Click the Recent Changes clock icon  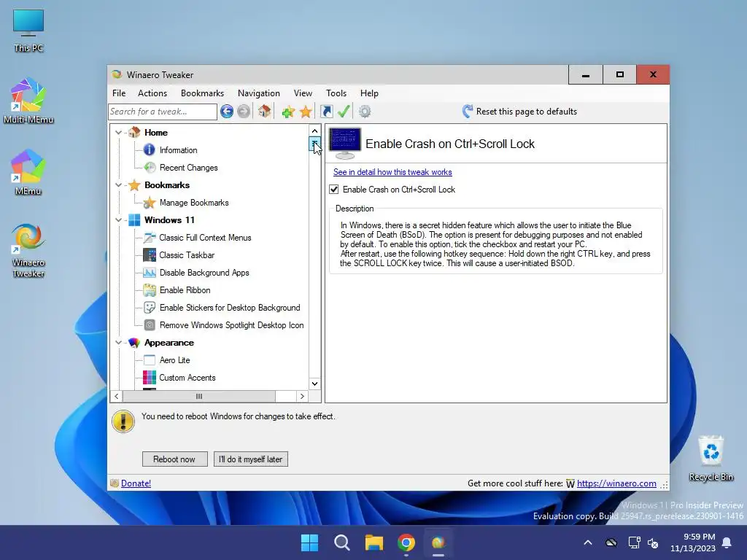[x=150, y=168]
